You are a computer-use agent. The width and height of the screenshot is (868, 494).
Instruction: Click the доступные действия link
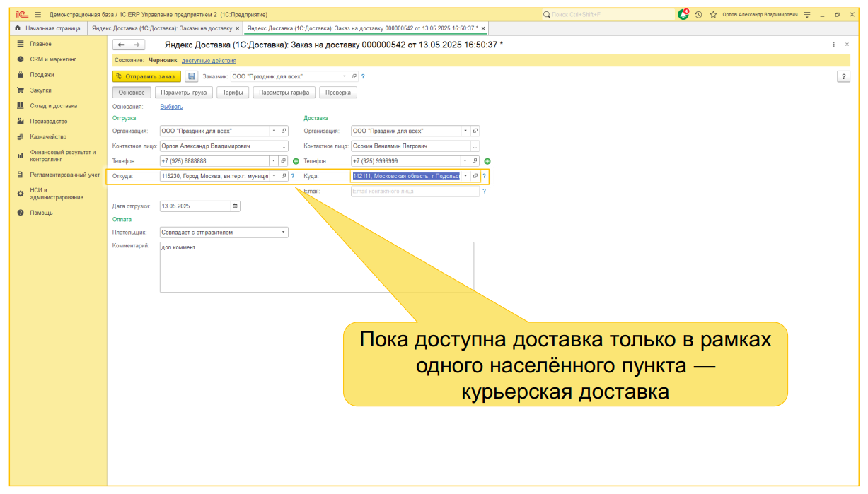(209, 61)
